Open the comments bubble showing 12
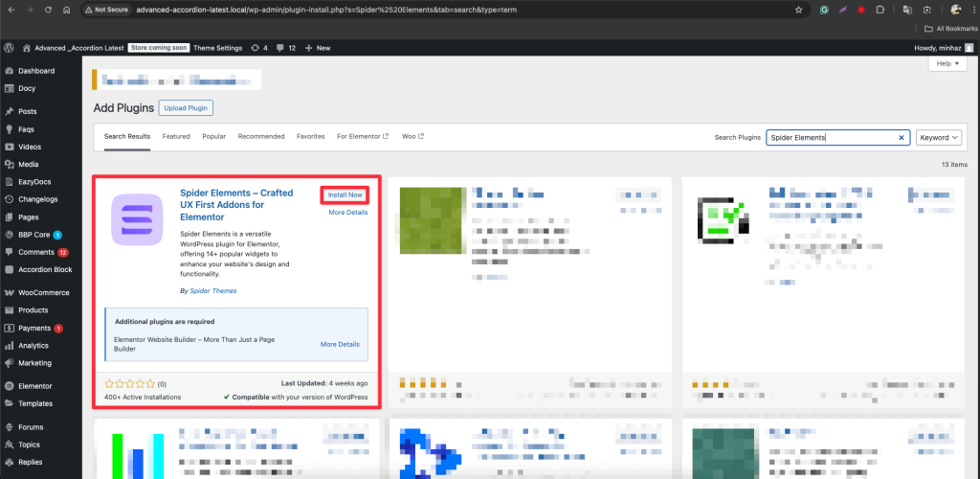The height and width of the screenshot is (479, 980). [x=285, y=48]
